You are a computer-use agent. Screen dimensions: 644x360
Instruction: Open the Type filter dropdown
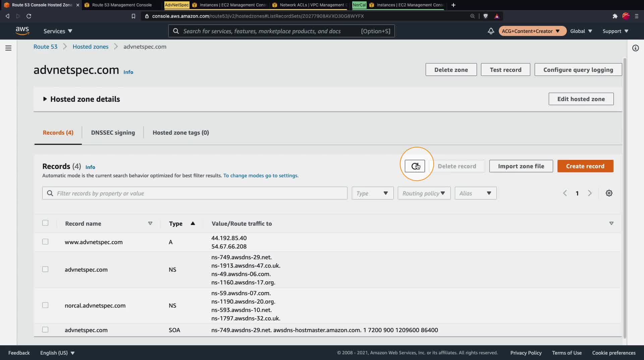point(373,193)
